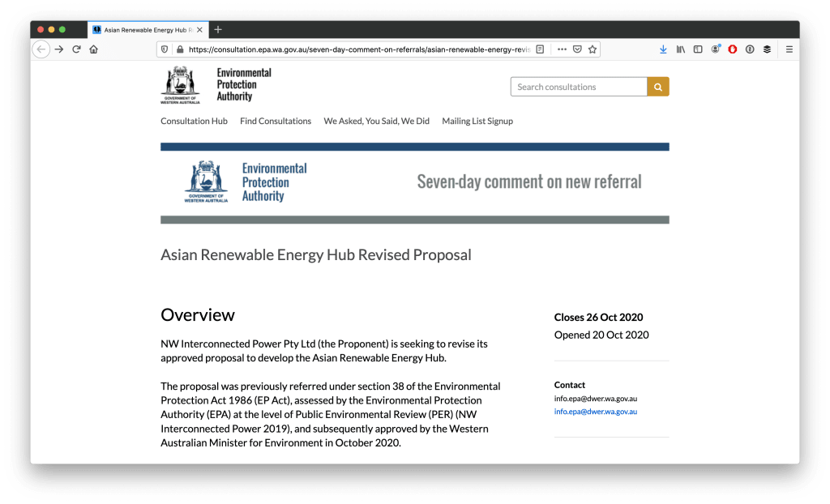The width and height of the screenshot is (830, 504).
Task: Click the EPA crest logo in header
Action: pyautogui.click(x=181, y=85)
